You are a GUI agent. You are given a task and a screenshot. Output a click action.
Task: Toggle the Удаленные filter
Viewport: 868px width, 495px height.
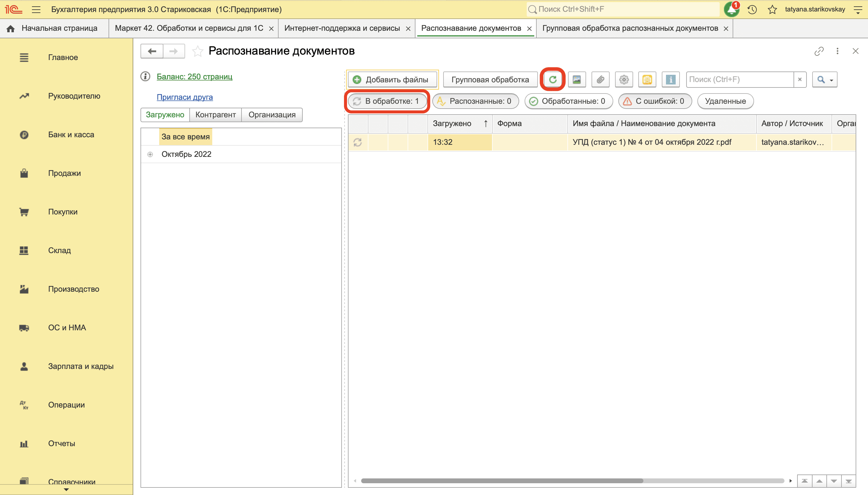pos(725,101)
